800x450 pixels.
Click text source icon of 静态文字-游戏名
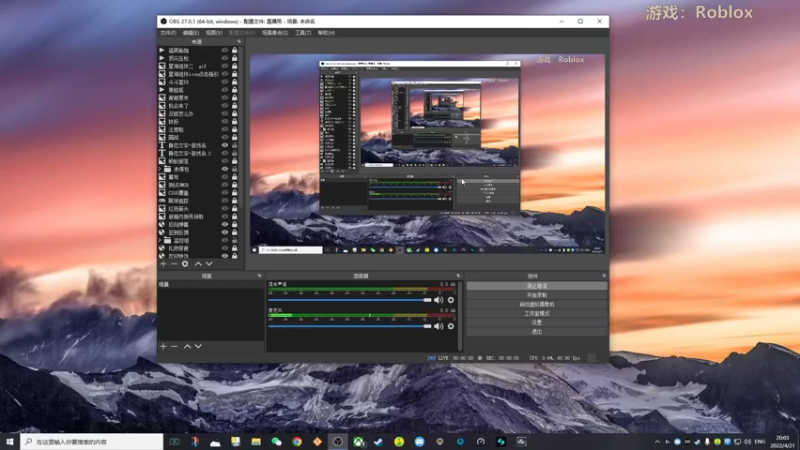162,145
